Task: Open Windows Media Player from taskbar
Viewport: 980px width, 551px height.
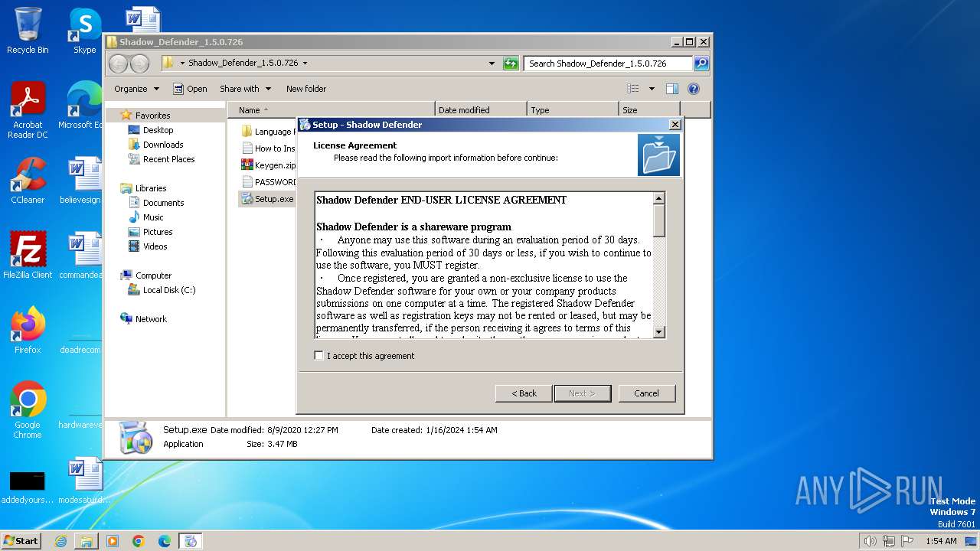Action: [113, 541]
